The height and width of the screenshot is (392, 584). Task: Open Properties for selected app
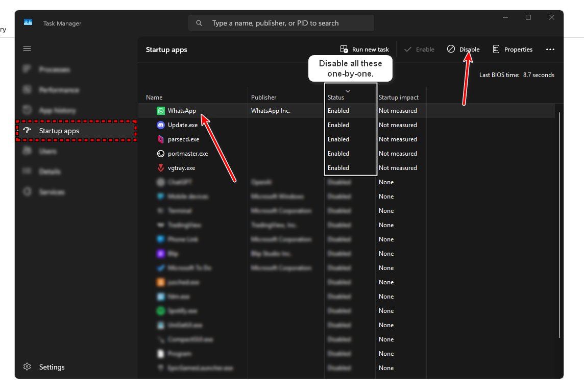click(x=513, y=50)
